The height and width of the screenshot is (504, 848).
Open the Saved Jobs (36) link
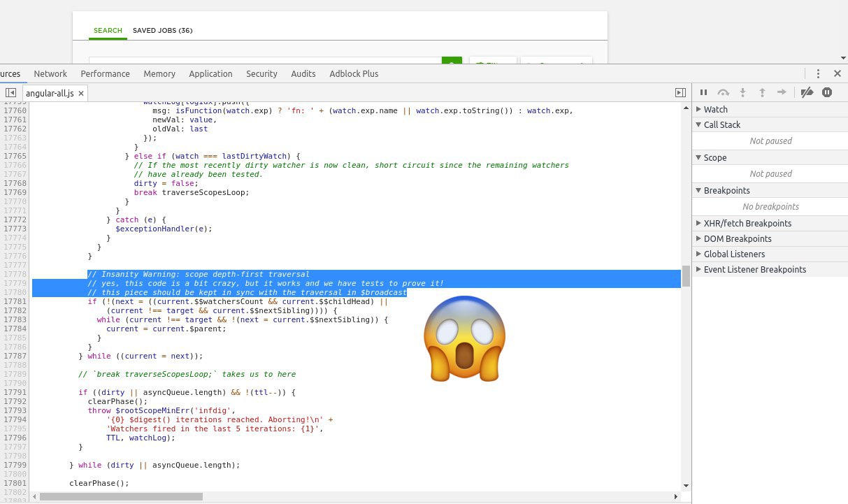point(162,31)
